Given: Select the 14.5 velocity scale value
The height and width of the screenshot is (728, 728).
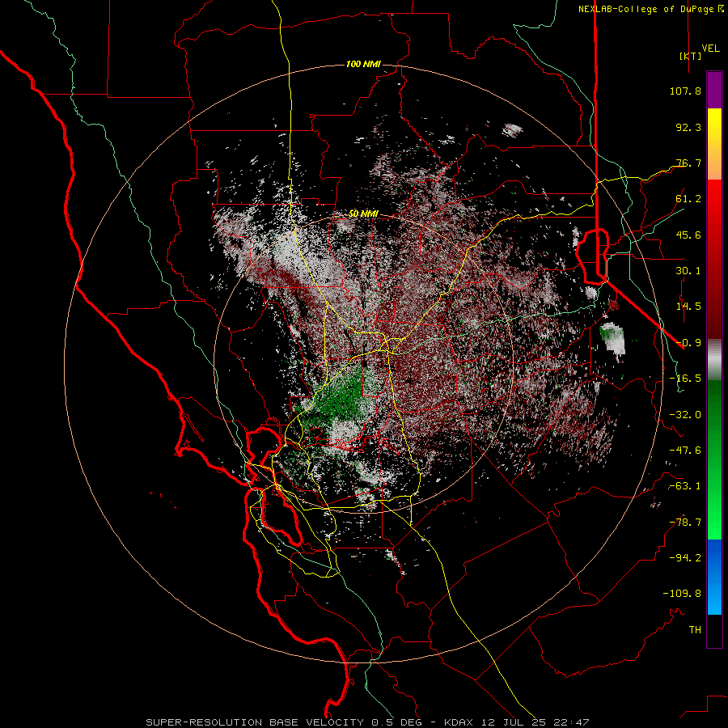Looking at the screenshot, I should click(x=688, y=307).
